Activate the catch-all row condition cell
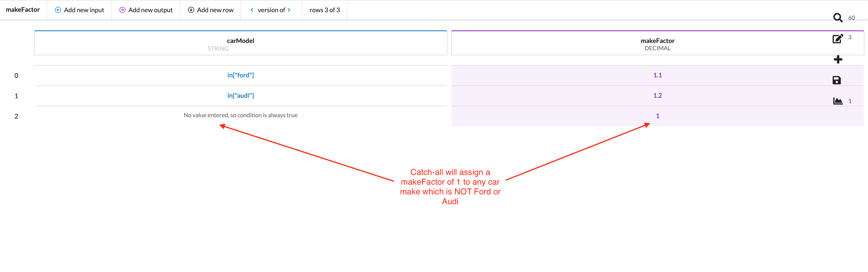The height and width of the screenshot is (272, 868). point(241,115)
